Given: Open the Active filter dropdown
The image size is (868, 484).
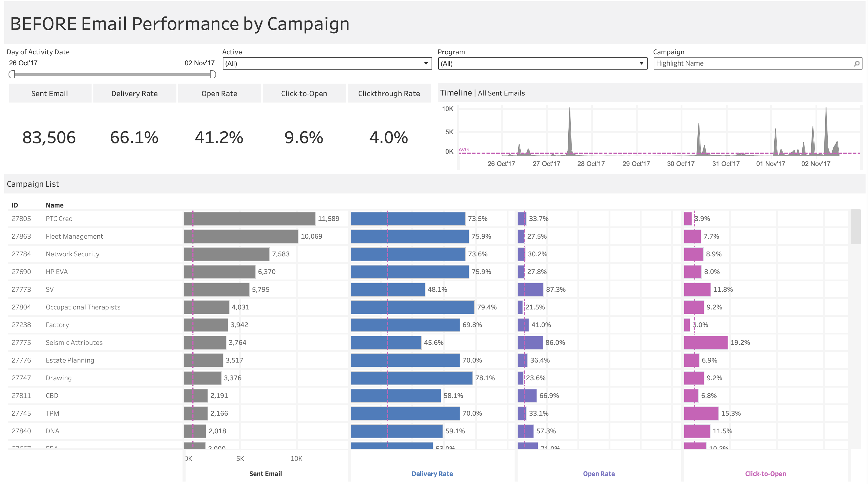Looking at the screenshot, I should tap(326, 64).
